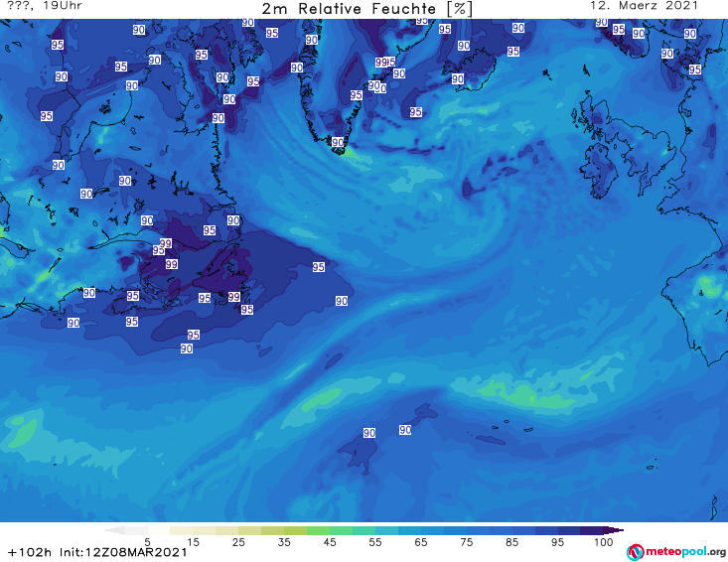The width and height of the screenshot is (728, 562).
Task: Click the olive-yellow colorbar segment left of 35
Action: (x=272, y=530)
